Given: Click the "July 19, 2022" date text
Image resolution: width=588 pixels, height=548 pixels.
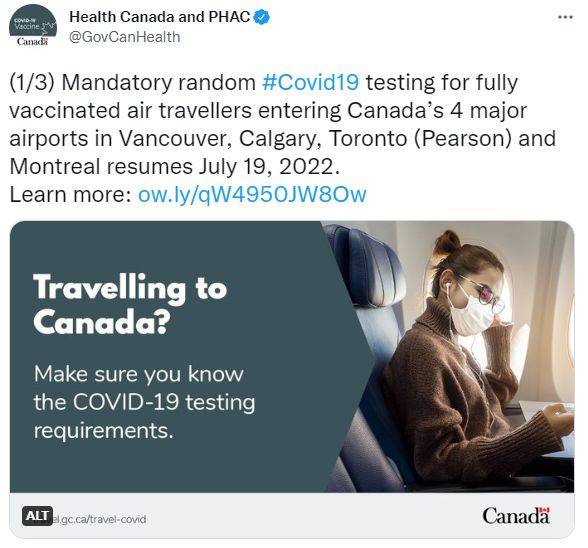Looking at the screenshot, I should click(268, 167).
